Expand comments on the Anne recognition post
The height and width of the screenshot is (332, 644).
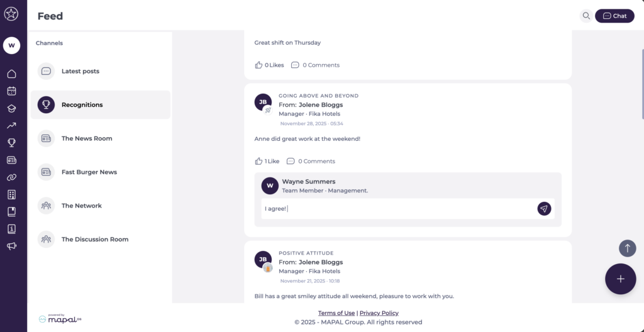click(311, 161)
